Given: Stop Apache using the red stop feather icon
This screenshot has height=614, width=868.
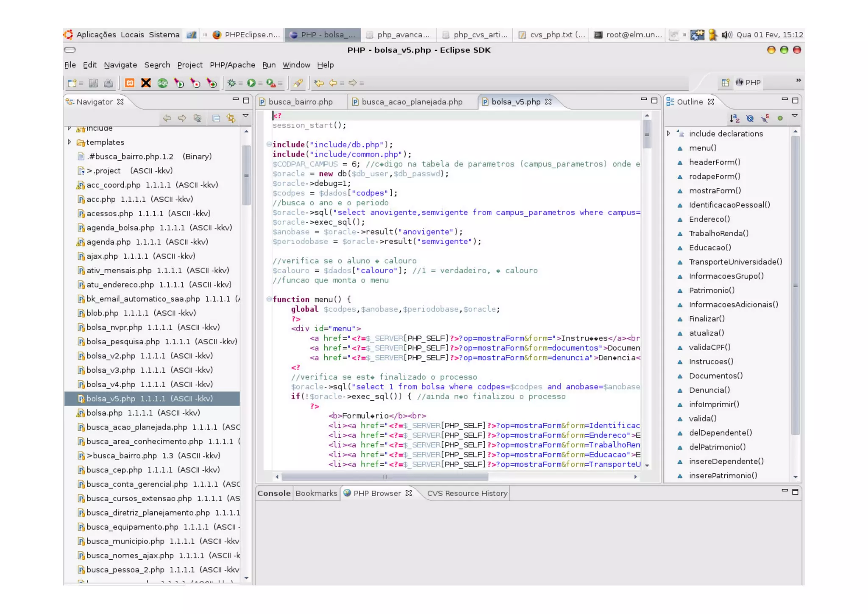Looking at the screenshot, I should coord(195,83).
